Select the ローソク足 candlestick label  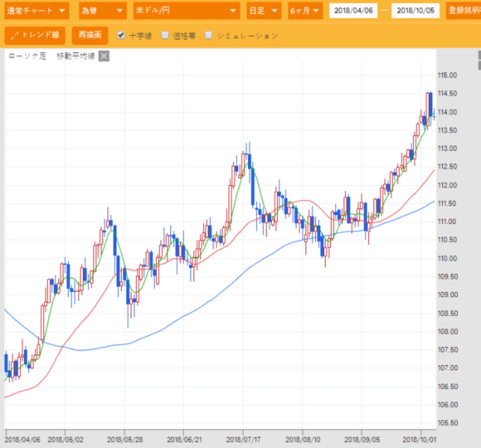(x=27, y=56)
